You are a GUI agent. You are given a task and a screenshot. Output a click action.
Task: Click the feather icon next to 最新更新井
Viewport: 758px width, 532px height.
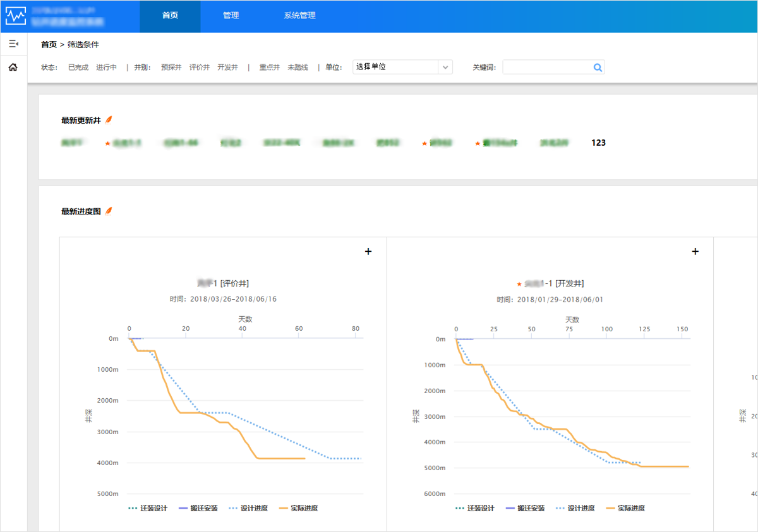pyautogui.click(x=109, y=120)
